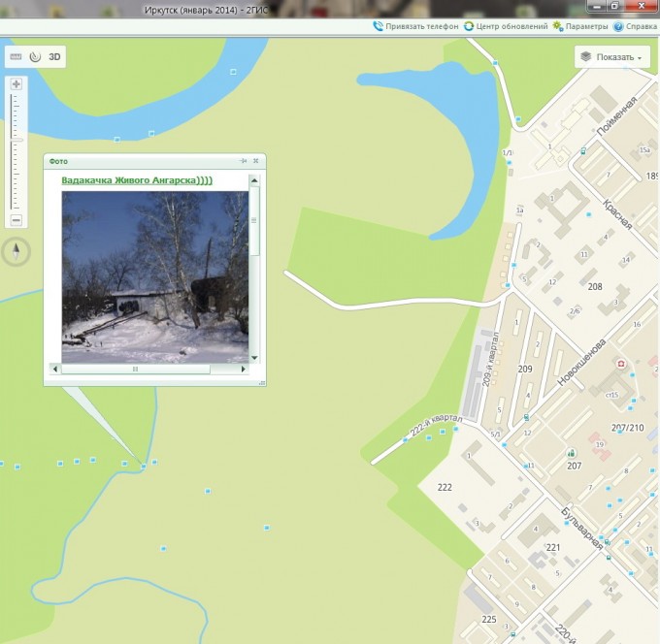Viewport: 660px width, 644px height.
Task: Open Центр обновлений
Action: 506,27
